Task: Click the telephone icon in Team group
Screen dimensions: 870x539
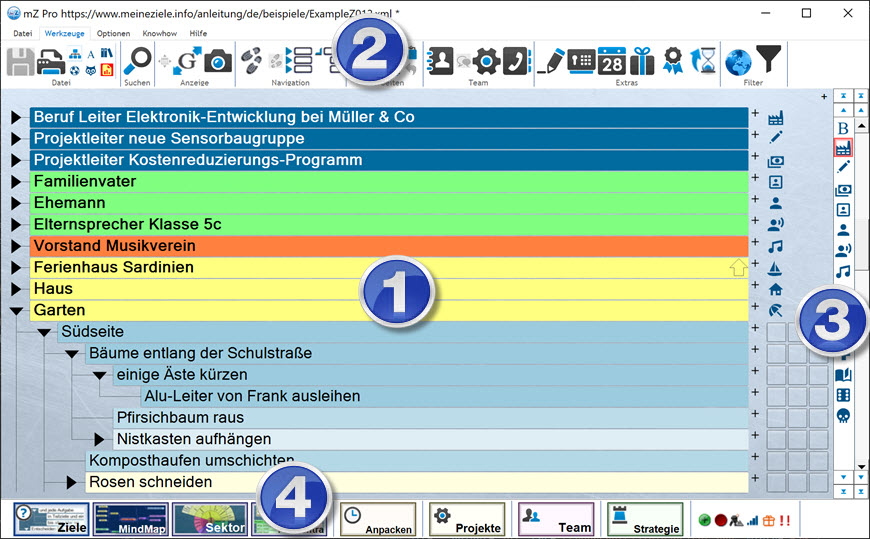Action: coord(516,61)
